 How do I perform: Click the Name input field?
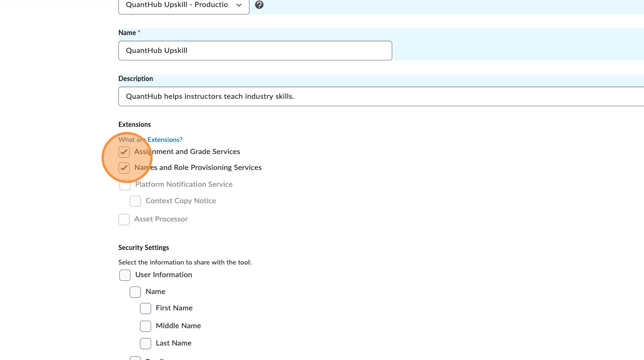click(x=255, y=51)
